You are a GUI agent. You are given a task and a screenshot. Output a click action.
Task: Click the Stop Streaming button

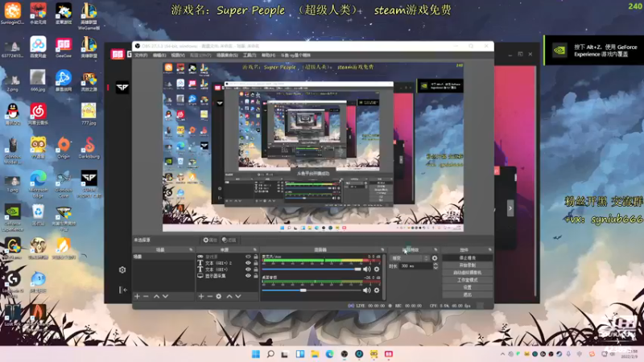[468, 257]
